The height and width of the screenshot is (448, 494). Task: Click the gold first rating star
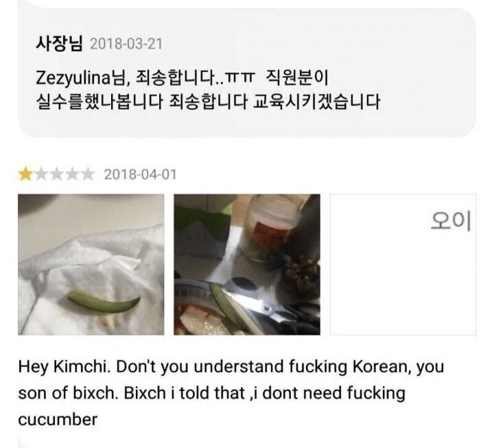[x=25, y=174]
